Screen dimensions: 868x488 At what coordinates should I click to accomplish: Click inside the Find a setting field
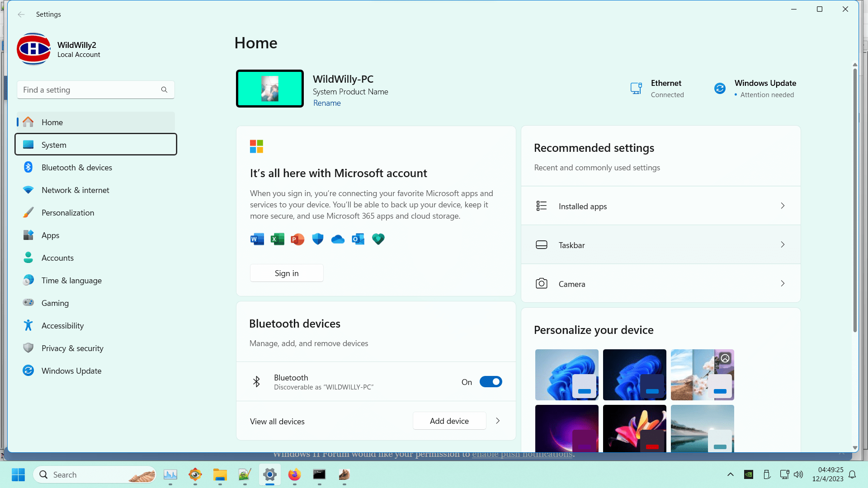pos(96,90)
